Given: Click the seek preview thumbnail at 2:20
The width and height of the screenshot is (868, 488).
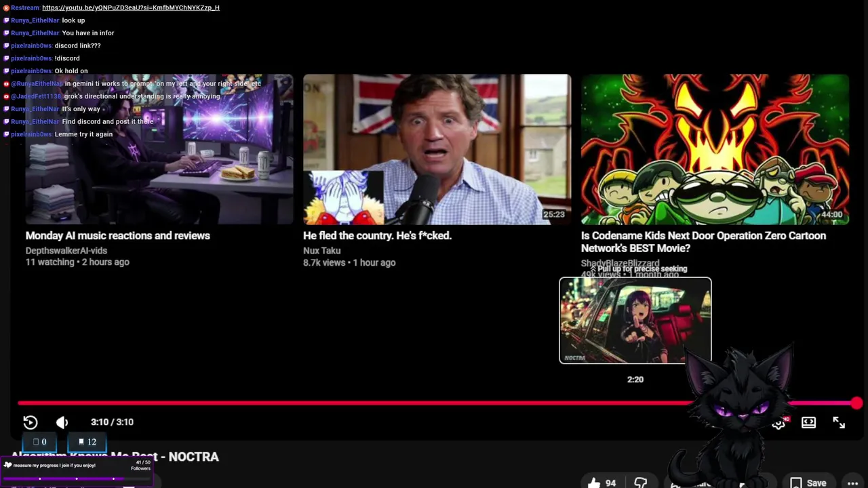Looking at the screenshot, I should 635,320.
